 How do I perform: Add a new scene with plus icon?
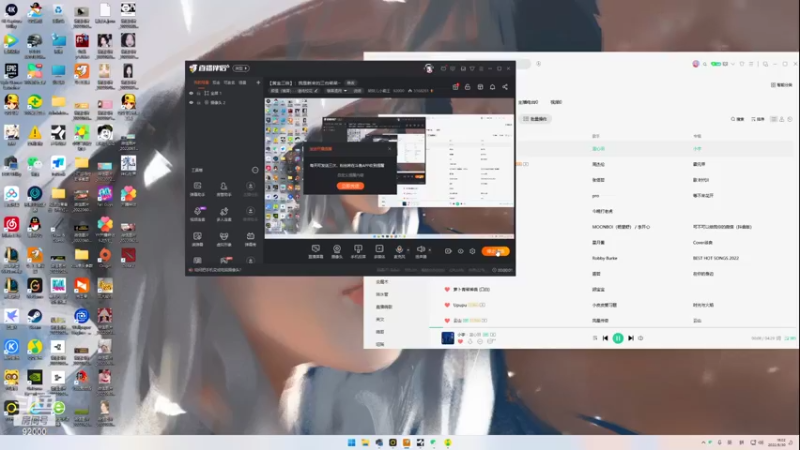pyautogui.click(x=258, y=83)
